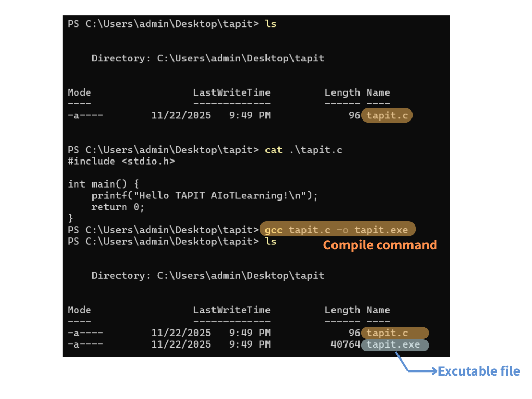532x399 pixels.
Task: Click the first 'Directory:' path line
Action: coord(208,58)
